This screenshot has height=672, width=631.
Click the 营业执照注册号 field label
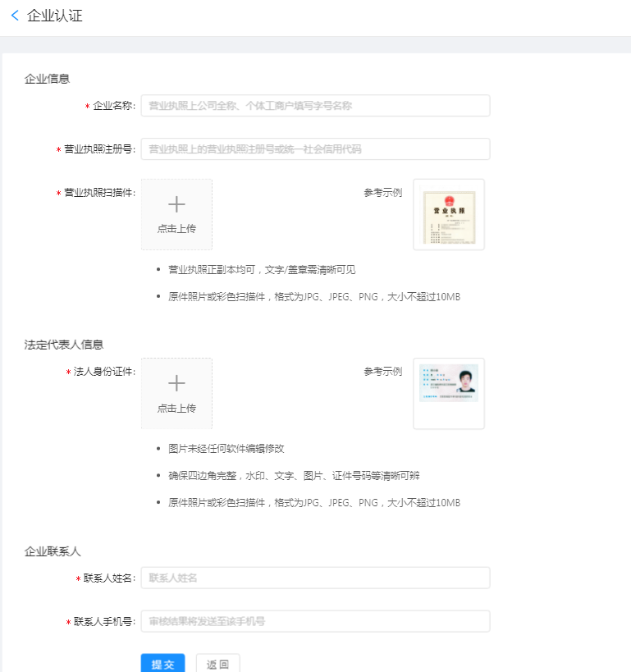99,149
